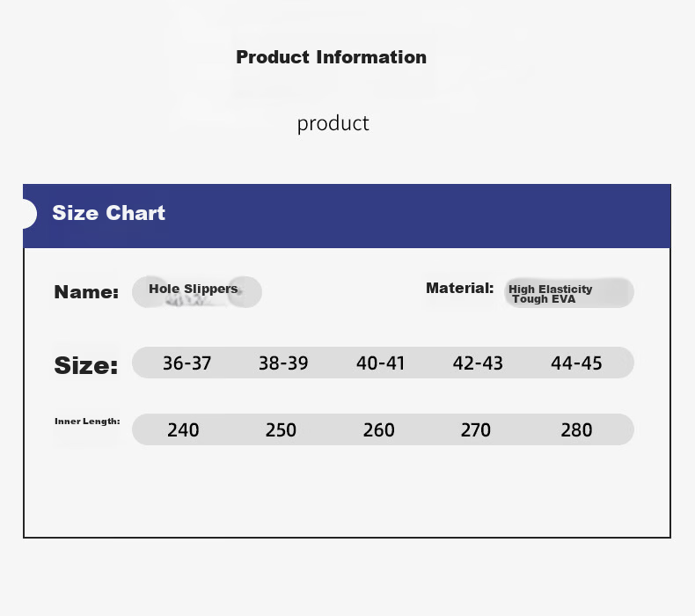Screen dimensions: 695x616
Task: Click the Material: label
Action: click(x=459, y=289)
